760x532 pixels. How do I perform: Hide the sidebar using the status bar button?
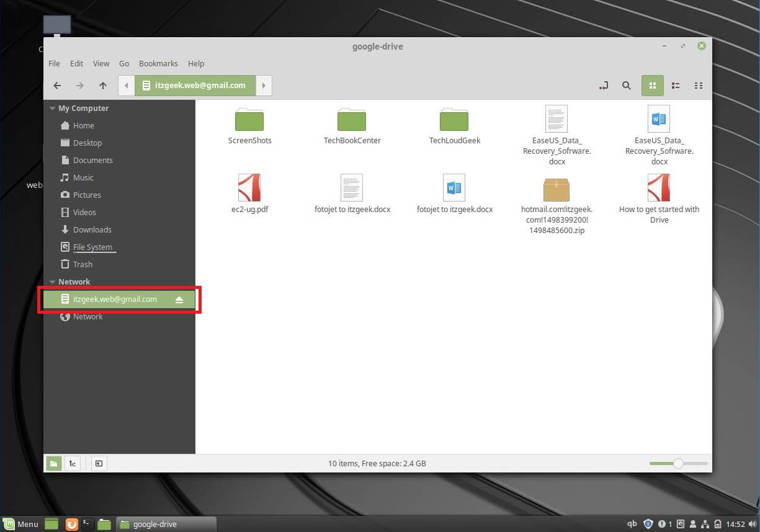pos(99,463)
